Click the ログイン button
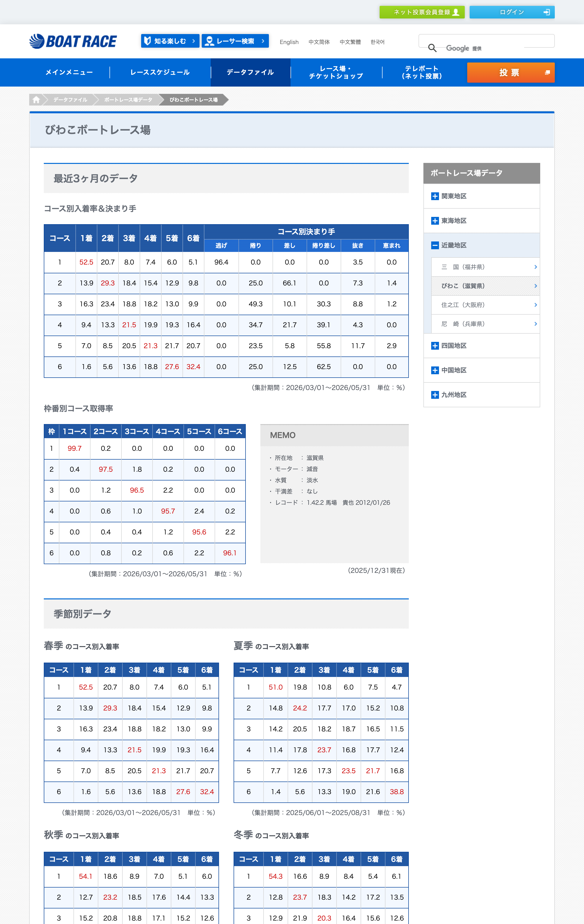584x924 pixels. click(x=512, y=12)
